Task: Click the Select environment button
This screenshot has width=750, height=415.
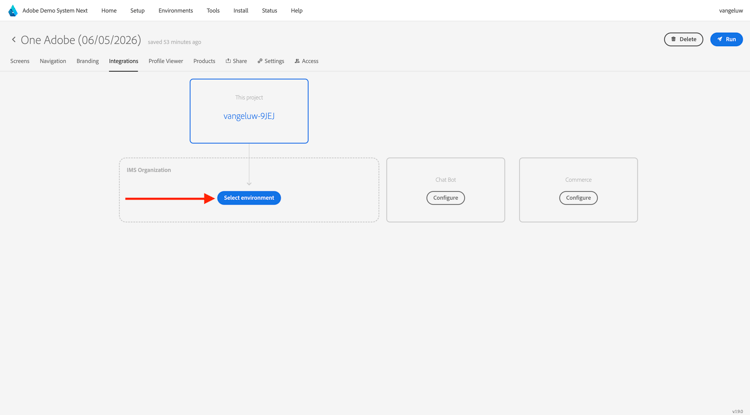Action: pyautogui.click(x=249, y=198)
